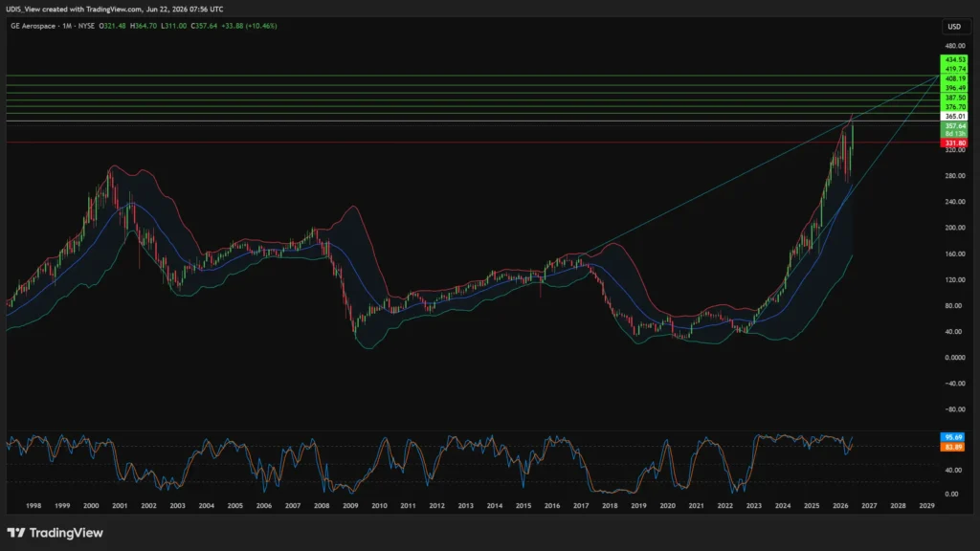Open the USD currency selector
Image resolution: width=980 pixels, height=551 pixels.
[x=954, y=26]
